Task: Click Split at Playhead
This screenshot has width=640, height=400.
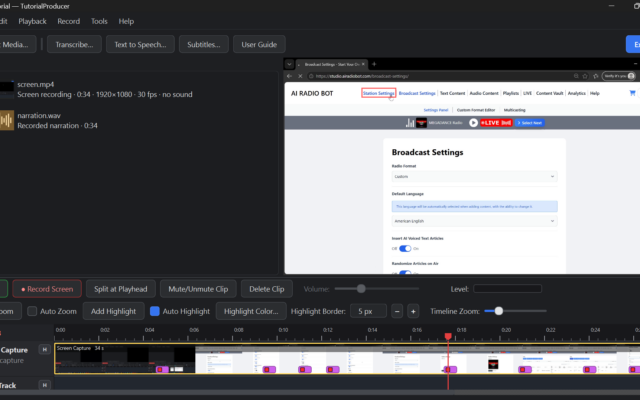Action: (121, 289)
